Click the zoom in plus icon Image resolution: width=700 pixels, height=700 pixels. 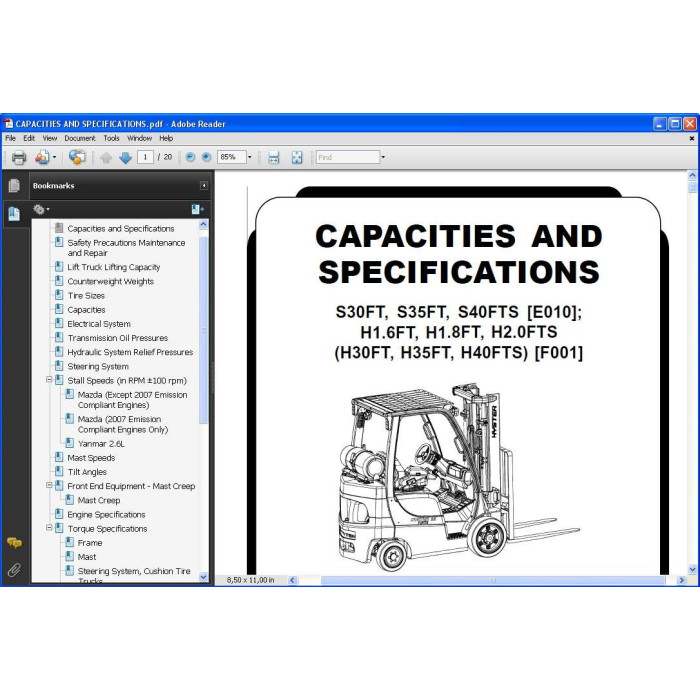[206, 157]
